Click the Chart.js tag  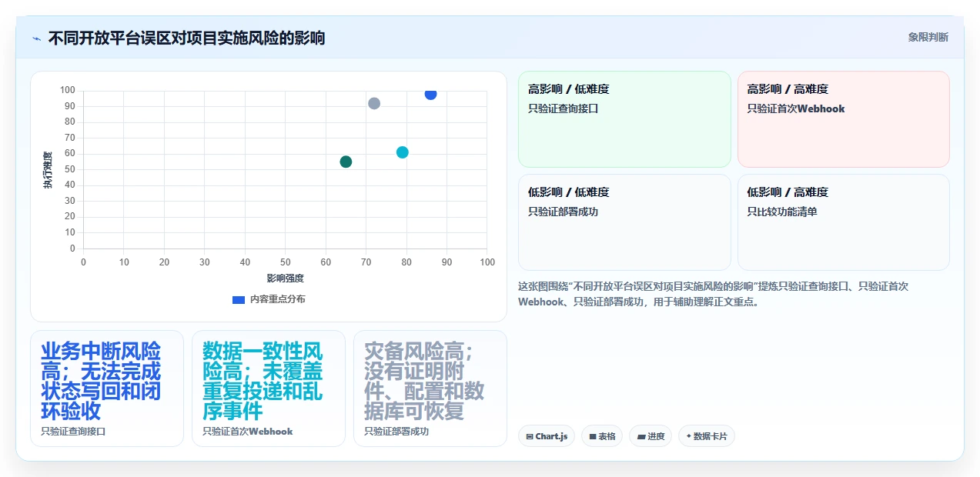tap(547, 436)
